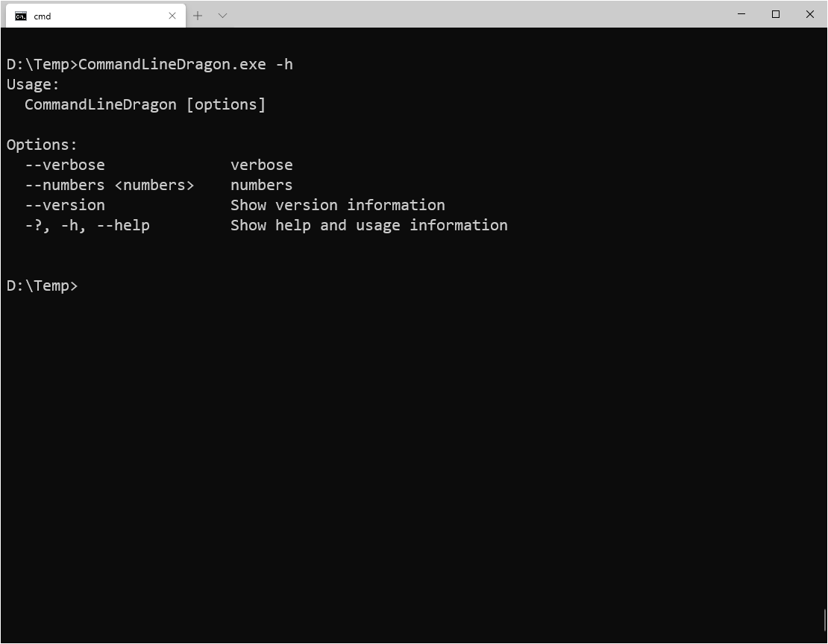Minimize the terminal window
Viewport: 828px width, 644px height.
point(741,14)
